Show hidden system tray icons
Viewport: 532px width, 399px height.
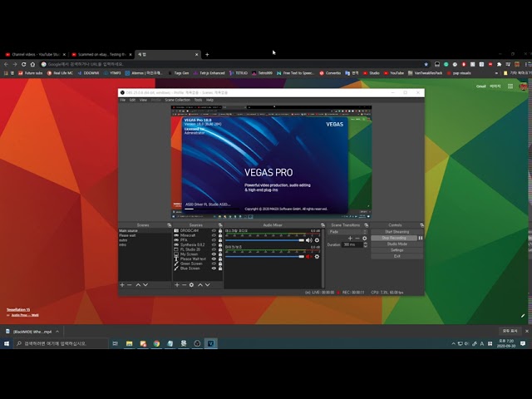click(x=453, y=343)
